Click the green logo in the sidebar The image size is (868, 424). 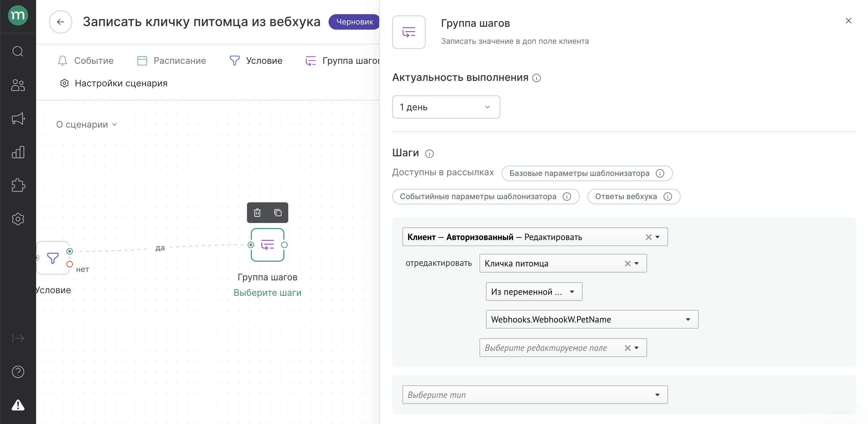(18, 15)
